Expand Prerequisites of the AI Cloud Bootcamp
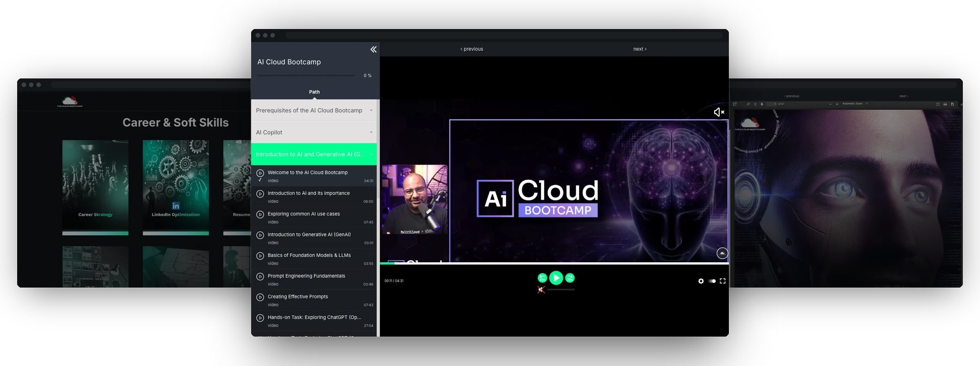This screenshot has height=366, width=980. pyautogui.click(x=314, y=110)
